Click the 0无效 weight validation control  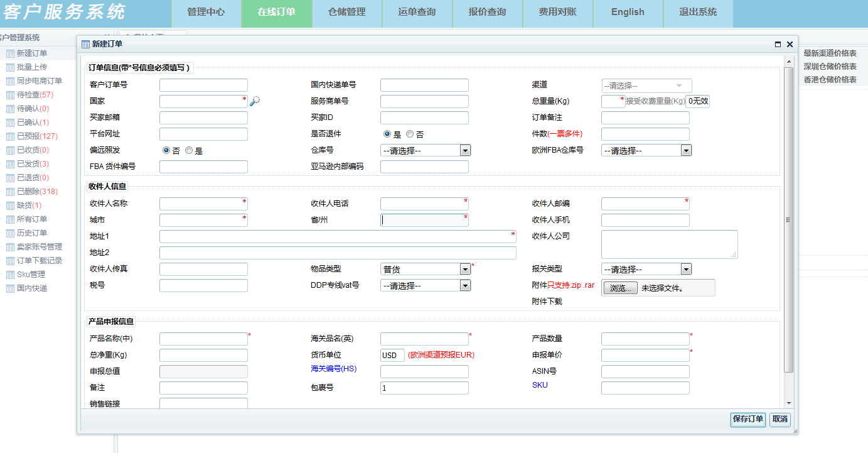coord(699,101)
